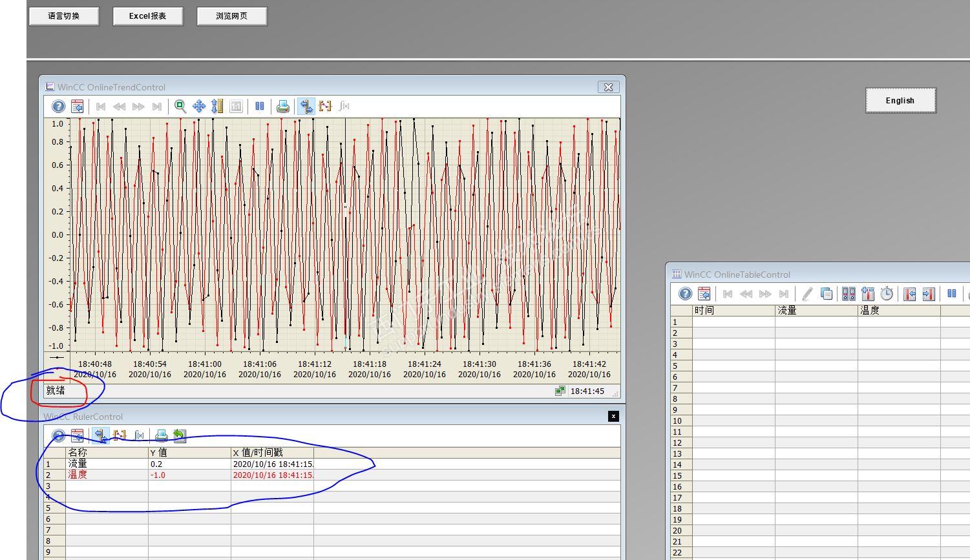Print ruler data from the RulerControl toolbar
Image resolution: width=970 pixels, height=560 pixels.
pos(162,436)
